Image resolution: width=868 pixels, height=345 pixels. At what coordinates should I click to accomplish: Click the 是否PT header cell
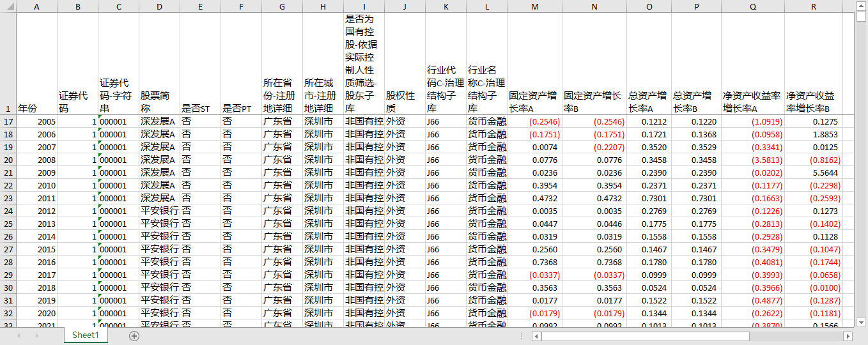pos(241,64)
